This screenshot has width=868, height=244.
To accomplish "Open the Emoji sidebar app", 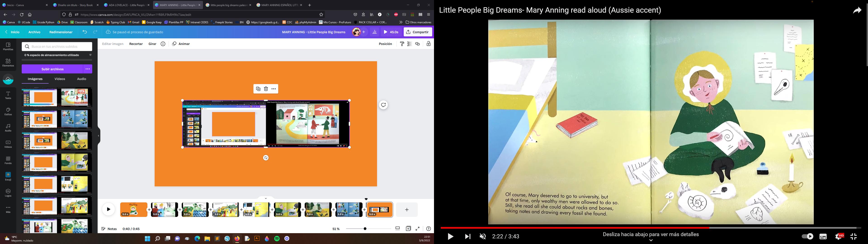I will (8, 177).
